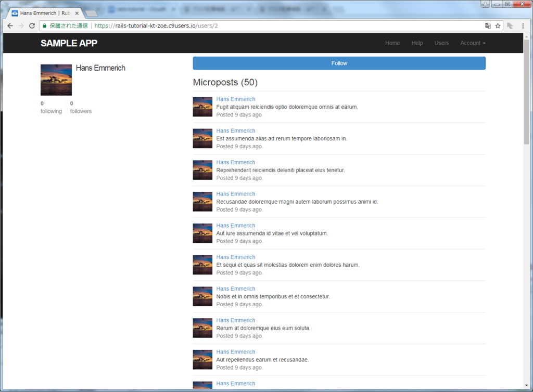This screenshot has width=533, height=392.
Task: Click the green secure padlock icon
Action: [x=45, y=26]
